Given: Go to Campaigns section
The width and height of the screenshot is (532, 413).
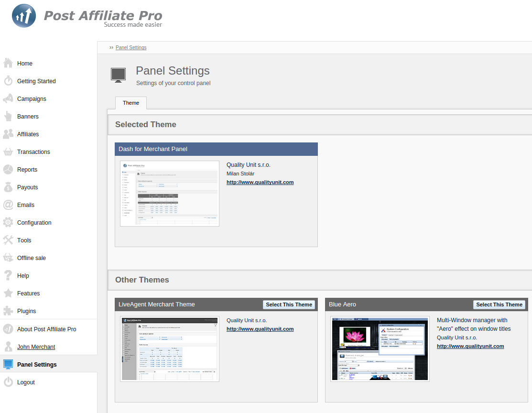Looking at the screenshot, I should point(32,99).
